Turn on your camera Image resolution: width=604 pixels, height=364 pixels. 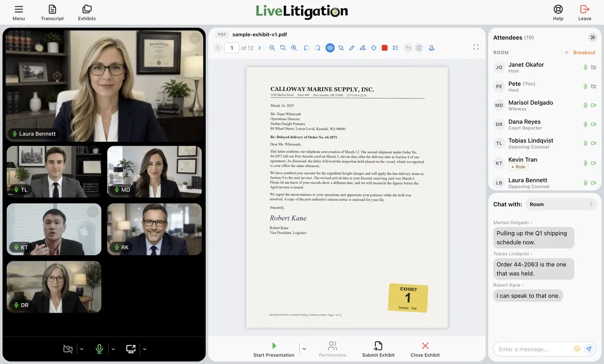68,349
